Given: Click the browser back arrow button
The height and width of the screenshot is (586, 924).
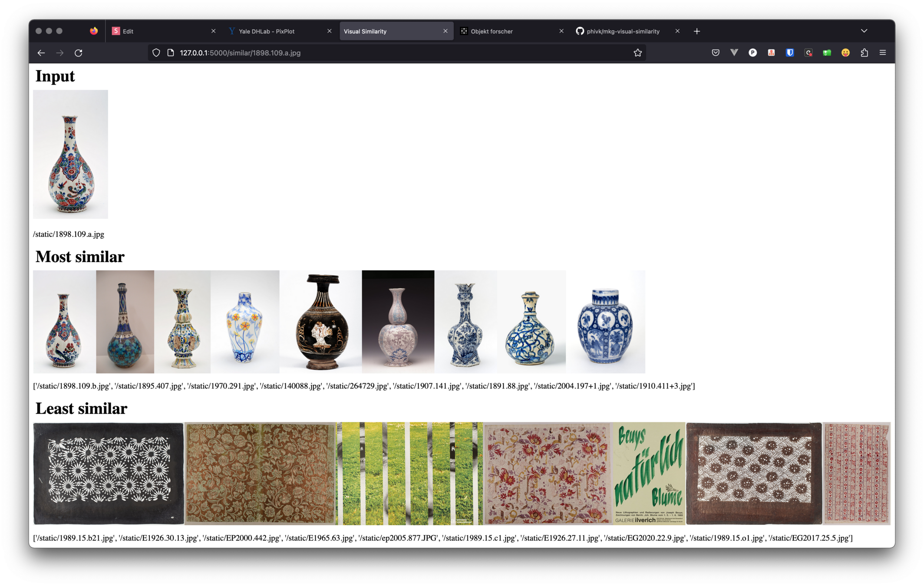Looking at the screenshot, I should [41, 53].
